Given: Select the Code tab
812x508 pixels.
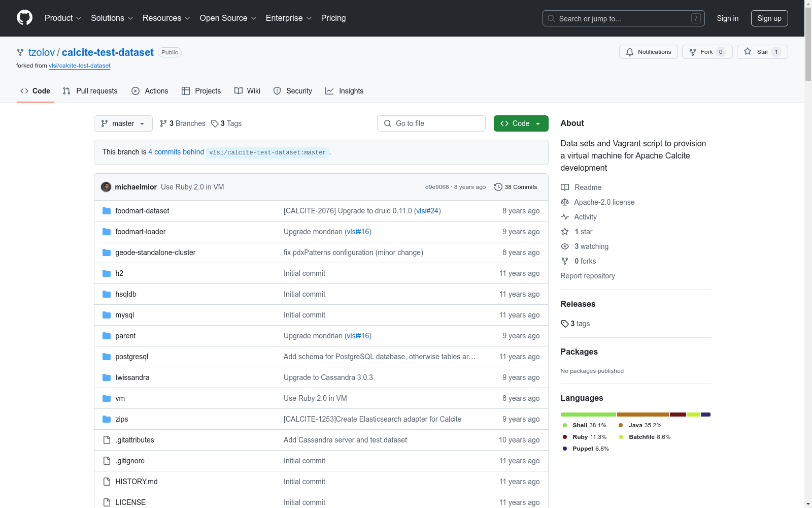Looking at the screenshot, I should [x=36, y=91].
